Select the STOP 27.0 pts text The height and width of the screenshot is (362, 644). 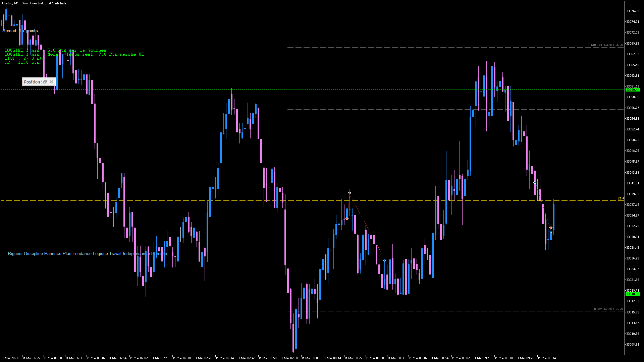[24, 58]
